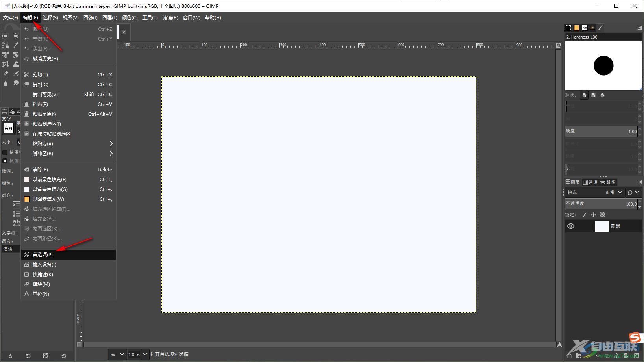Choose 以前景色填充(F) menu entry
Image resolution: width=644 pixels, height=362 pixels.
pos(68,179)
